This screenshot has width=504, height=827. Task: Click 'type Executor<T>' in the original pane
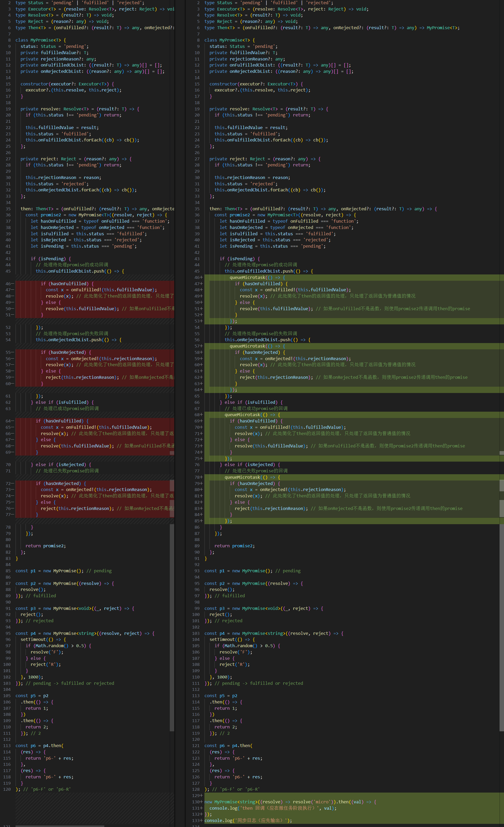point(35,9)
